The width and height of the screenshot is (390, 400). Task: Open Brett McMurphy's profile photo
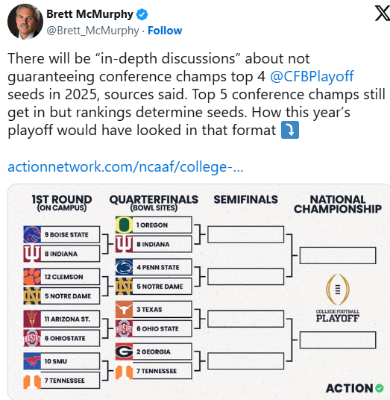(25, 22)
